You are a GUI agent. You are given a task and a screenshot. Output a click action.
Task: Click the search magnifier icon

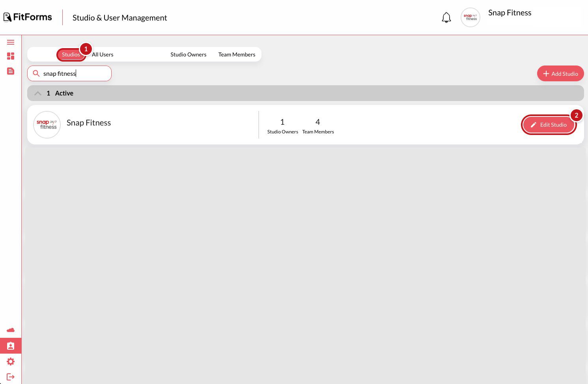coord(36,73)
